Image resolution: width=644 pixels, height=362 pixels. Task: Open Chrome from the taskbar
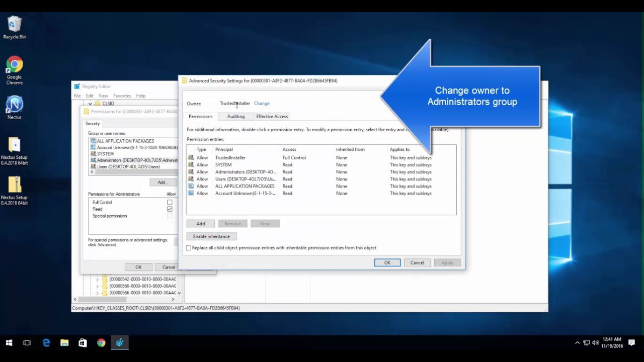[101, 343]
